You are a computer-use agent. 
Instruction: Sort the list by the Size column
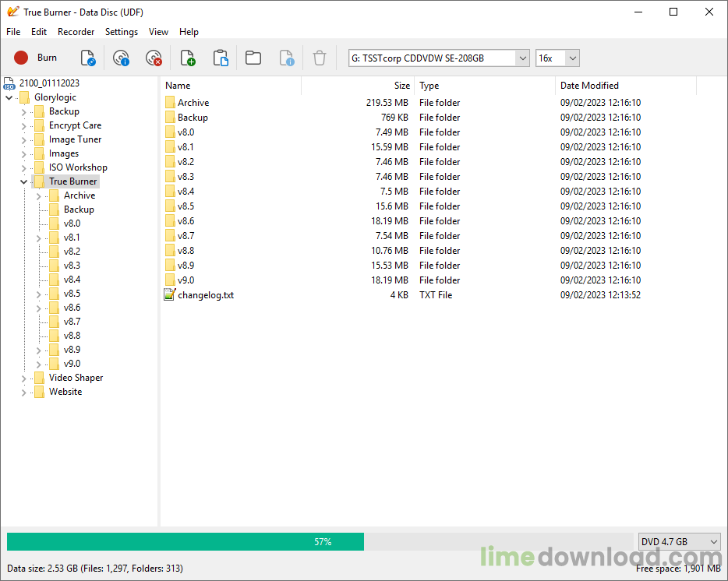coord(358,86)
